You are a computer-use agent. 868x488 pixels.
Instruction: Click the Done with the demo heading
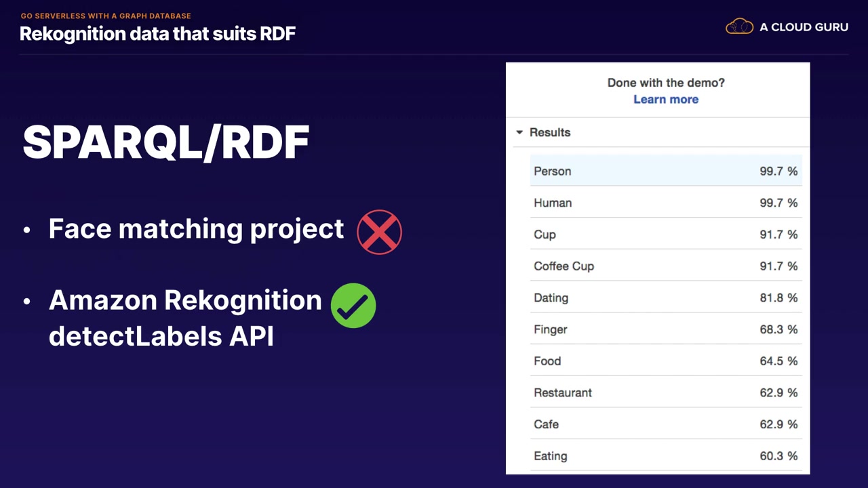tap(665, 83)
